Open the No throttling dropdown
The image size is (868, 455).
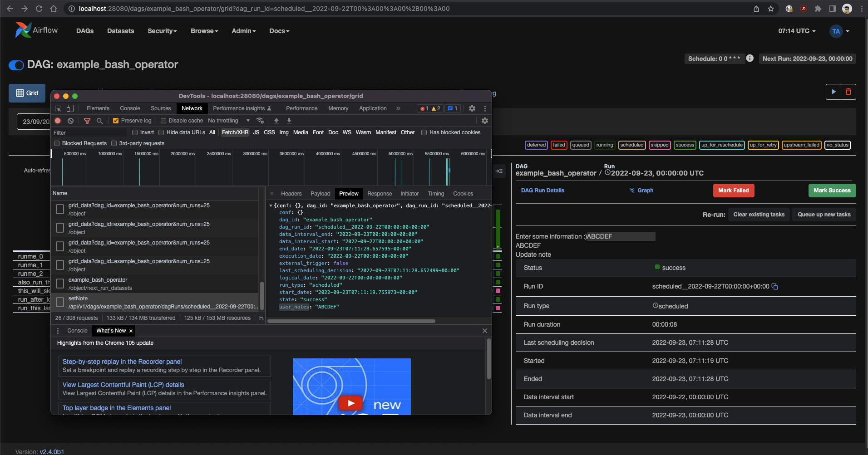coord(229,121)
